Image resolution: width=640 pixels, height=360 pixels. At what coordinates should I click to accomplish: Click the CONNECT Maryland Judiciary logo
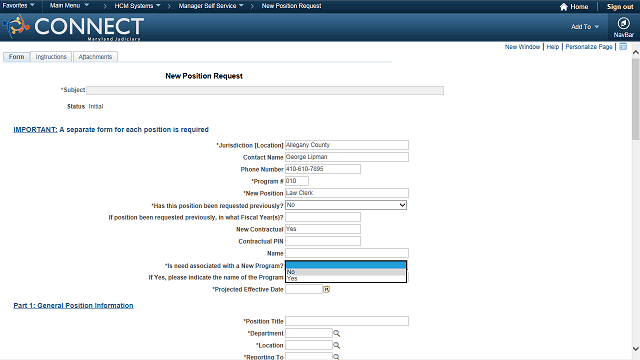[x=73, y=27]
